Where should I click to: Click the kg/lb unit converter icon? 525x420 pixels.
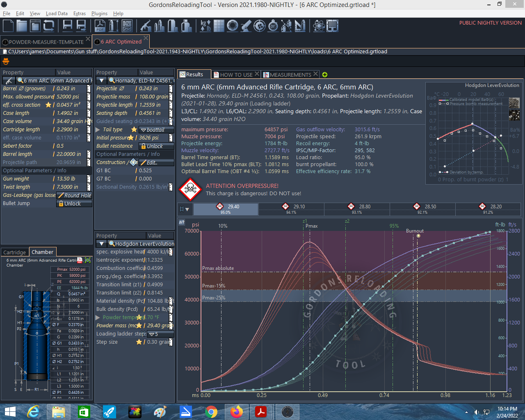(x=205, y=26)
